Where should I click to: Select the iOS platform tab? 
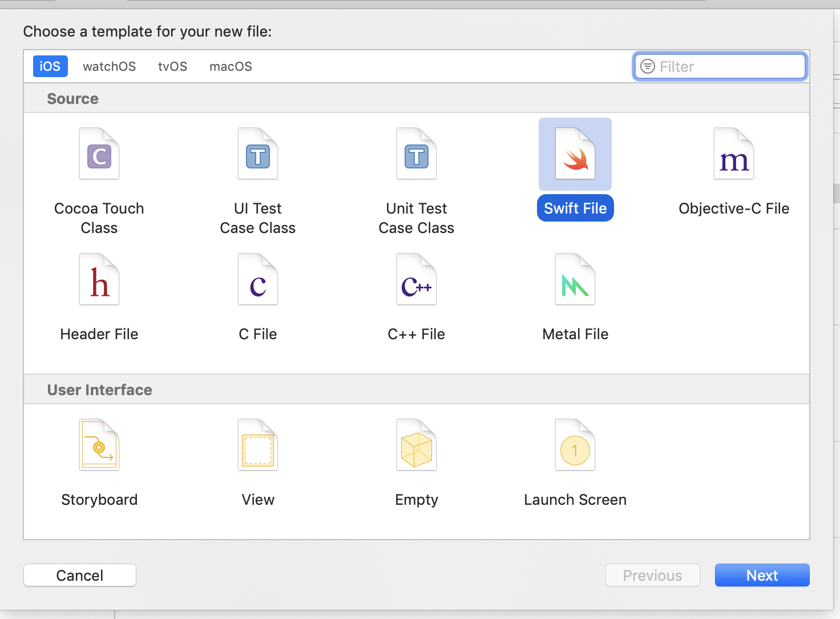click(50, 66)
